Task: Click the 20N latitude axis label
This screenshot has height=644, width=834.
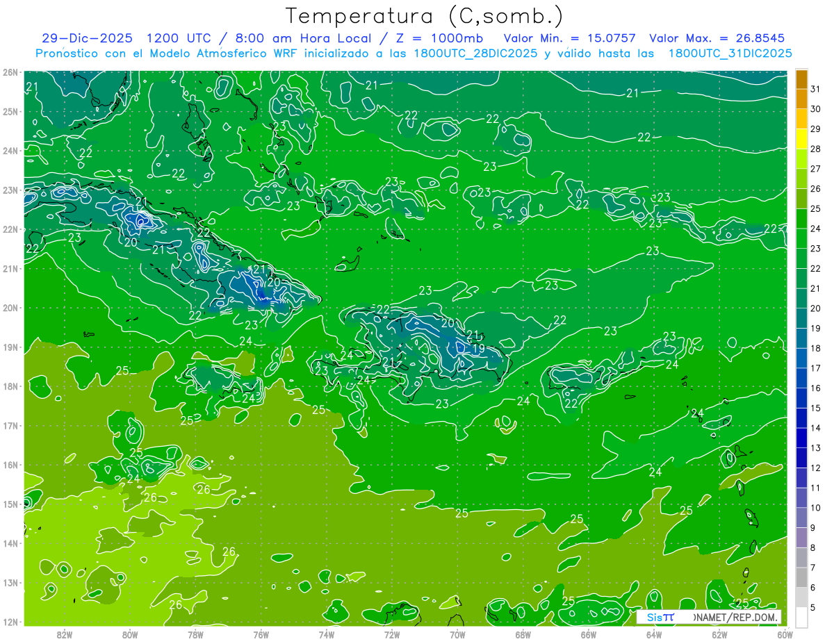Action: [x=10, y=308]
